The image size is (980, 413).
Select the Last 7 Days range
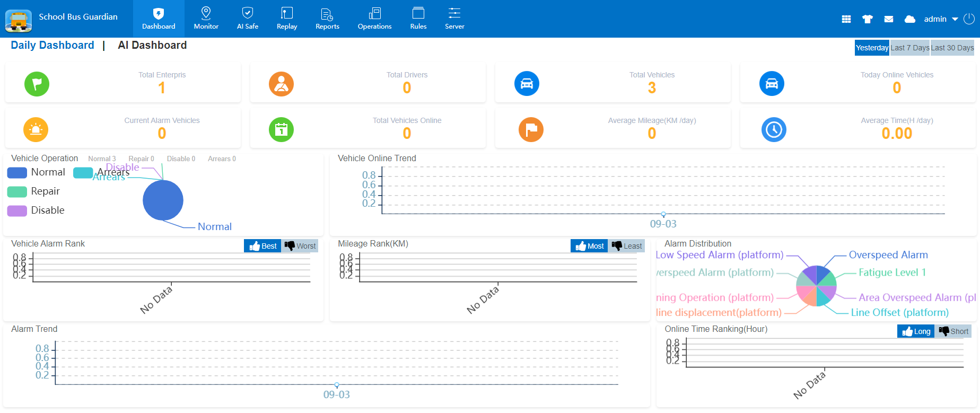tap(910, 48)
